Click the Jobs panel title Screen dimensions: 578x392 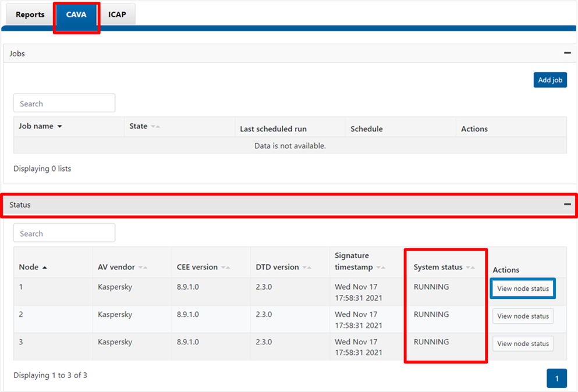(x=17, y=54)
